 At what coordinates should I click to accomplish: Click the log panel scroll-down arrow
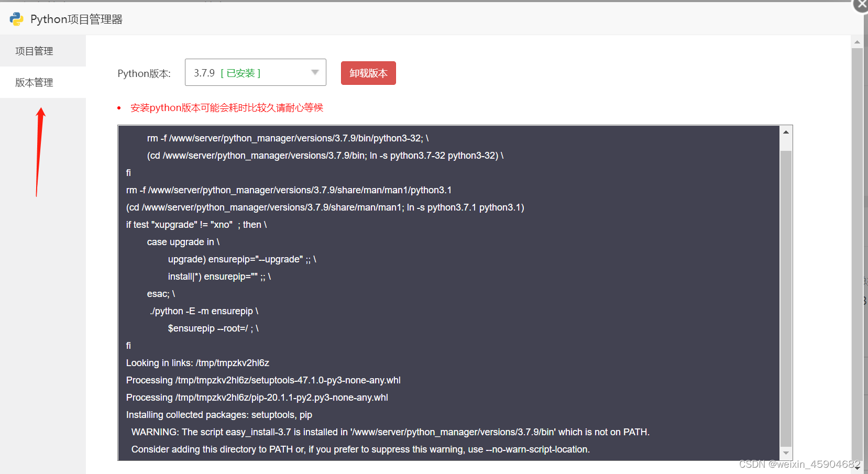786,453
